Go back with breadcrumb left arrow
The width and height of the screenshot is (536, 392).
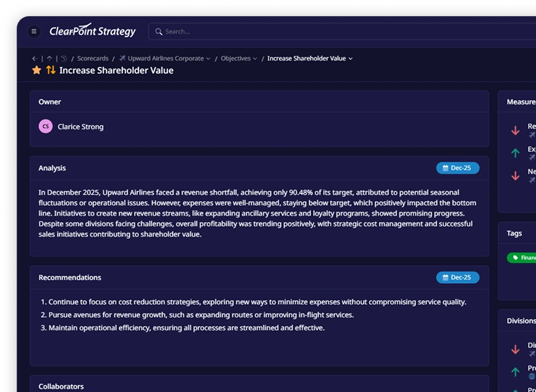(35, 59)
